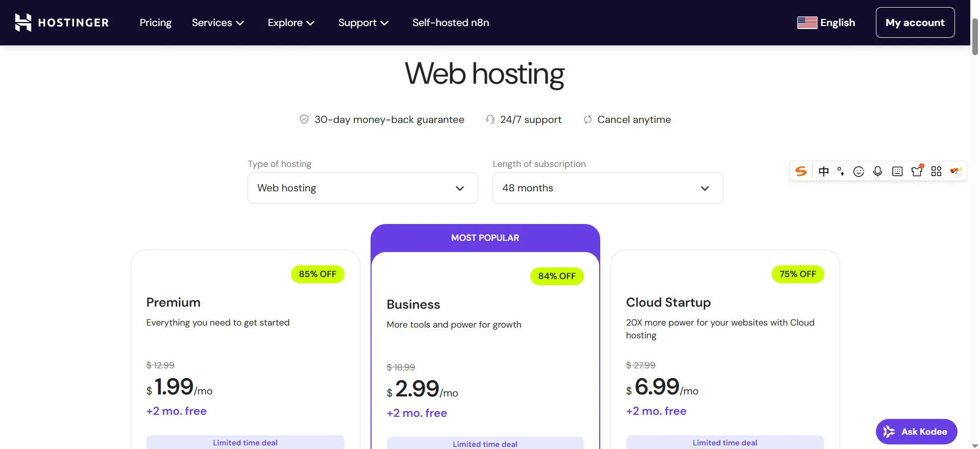Click the US flag language icon
The width and height of the screenshot is (980, 449).
click(807, 22)
